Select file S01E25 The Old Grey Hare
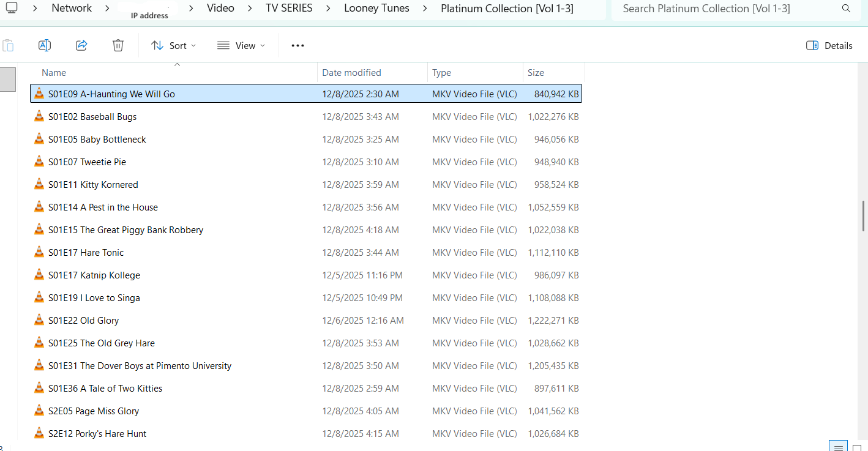 tap(306, 343)
